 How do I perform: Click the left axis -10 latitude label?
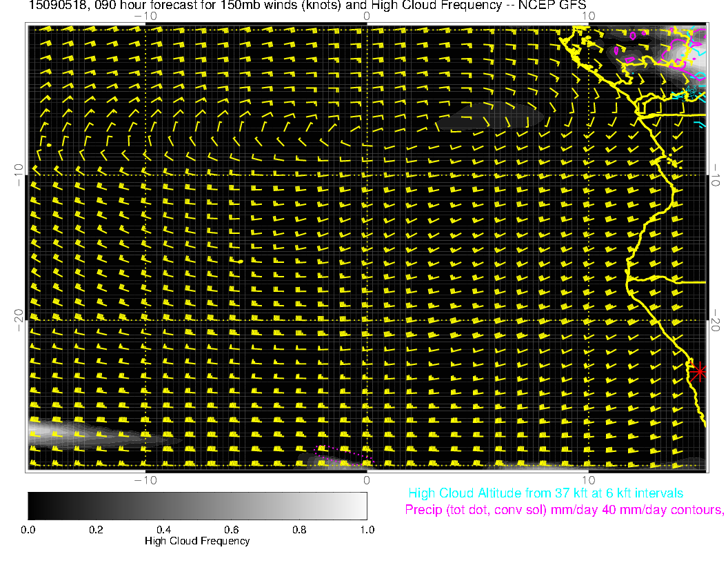click(x=19, y=175)
